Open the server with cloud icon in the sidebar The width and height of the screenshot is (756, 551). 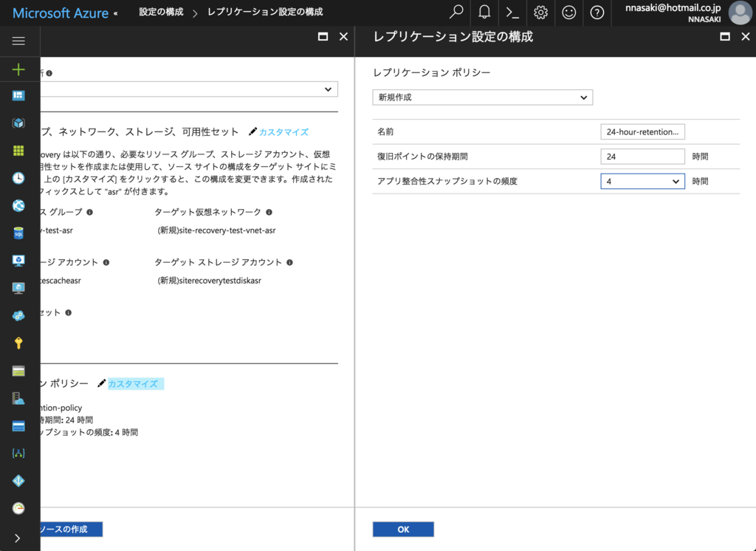[x=18, y=398]
